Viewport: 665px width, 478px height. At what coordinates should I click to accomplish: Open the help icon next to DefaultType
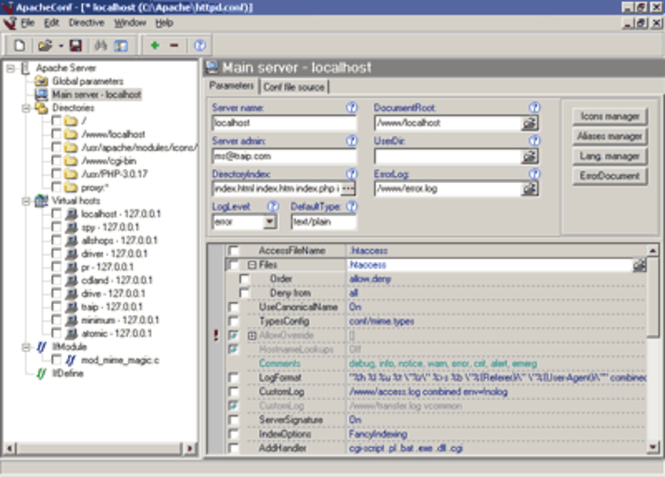pos(352,207)
